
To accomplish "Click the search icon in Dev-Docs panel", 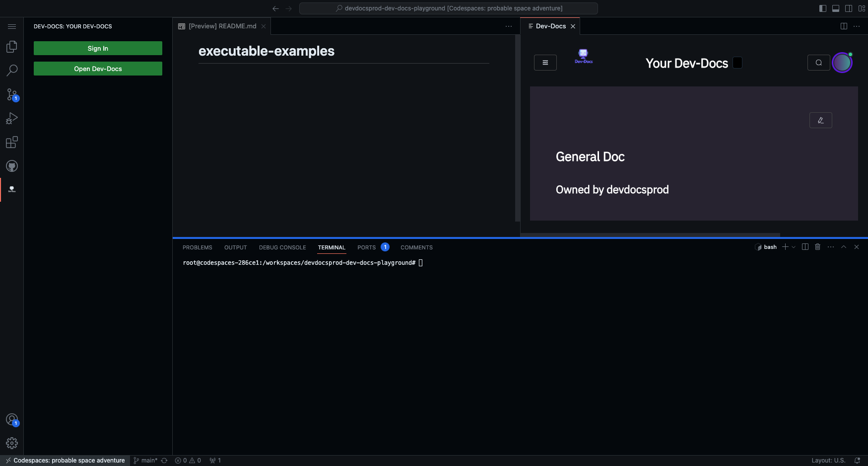I will pyautogui.click(x=818, y=63).
